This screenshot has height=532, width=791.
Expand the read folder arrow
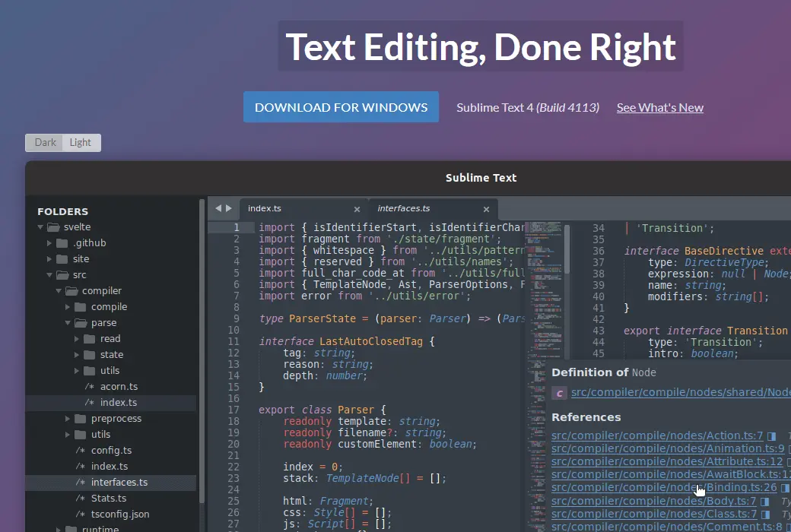(76, 339)
